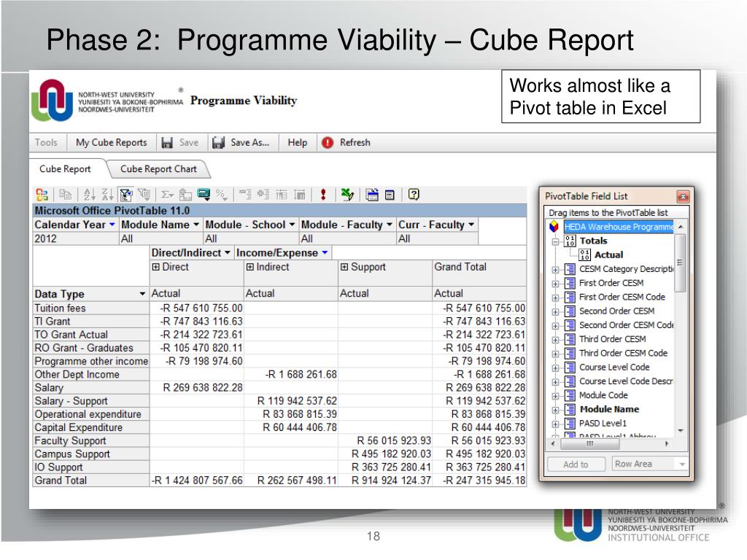Click the Export to Excel icon
Screen dimensions: 747x560
(x=348, y=195)
